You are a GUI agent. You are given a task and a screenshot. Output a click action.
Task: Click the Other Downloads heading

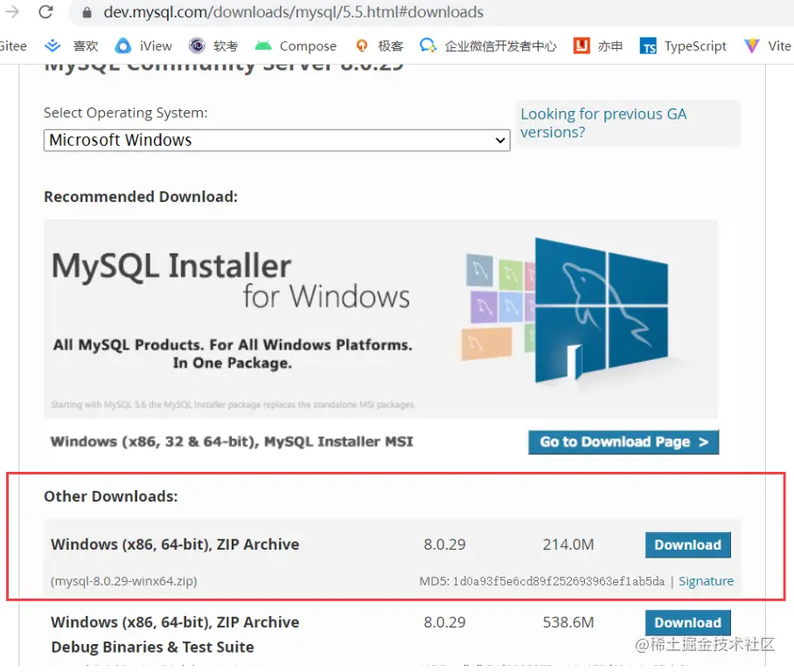pos(111,496)
